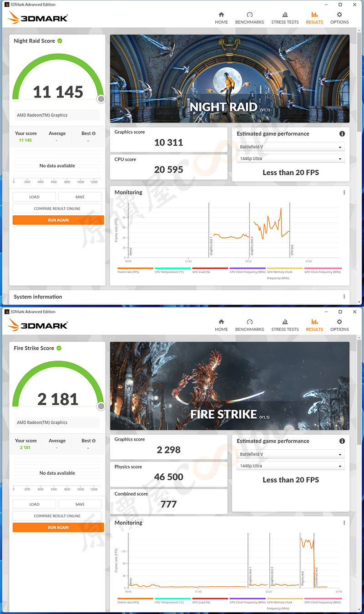
Task: Click CPU score 20 595 value
Action: [x=168, y=169]
